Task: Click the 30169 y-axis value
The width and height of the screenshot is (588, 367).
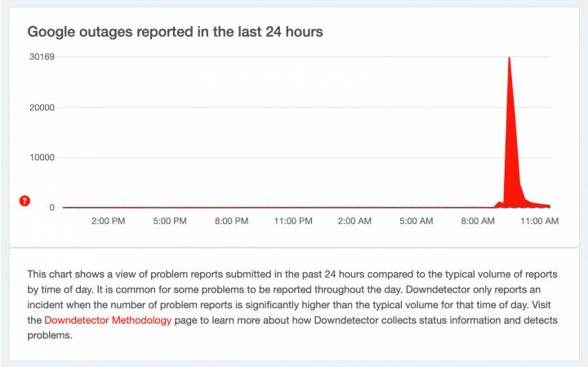Action: [x=41, y=57]
